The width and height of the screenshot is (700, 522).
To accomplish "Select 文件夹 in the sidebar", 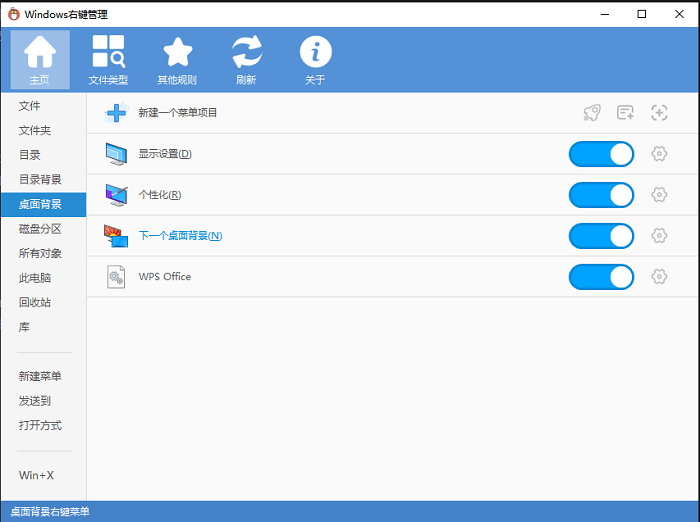I will pyautogui.click(x=43, y=130).
